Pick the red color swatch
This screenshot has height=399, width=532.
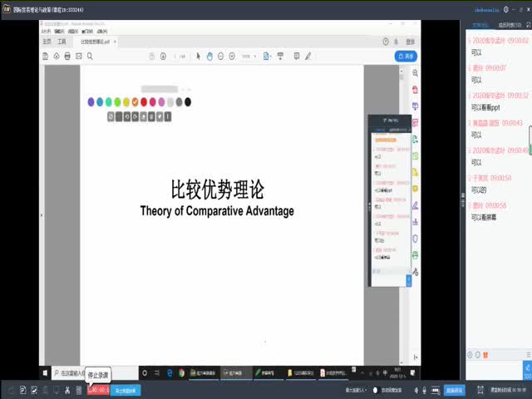(144, 101)
